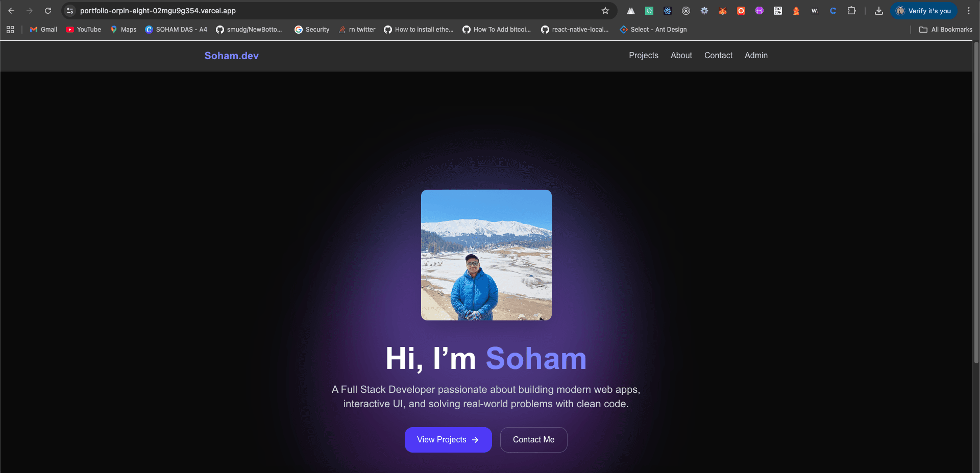The image size is (980, 473).
Task: Open the 'W.' extension icon
Action: click(x=815, y=11)
